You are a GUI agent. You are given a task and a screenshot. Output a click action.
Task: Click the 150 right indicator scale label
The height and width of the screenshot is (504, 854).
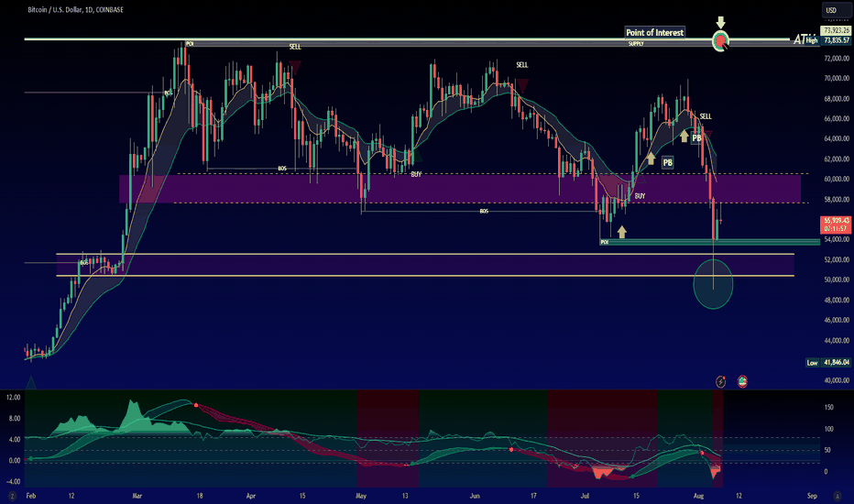click(828, 407)
